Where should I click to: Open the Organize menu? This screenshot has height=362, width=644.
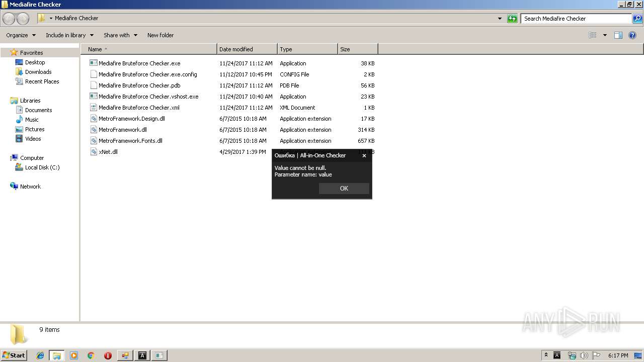coord(21,35)
